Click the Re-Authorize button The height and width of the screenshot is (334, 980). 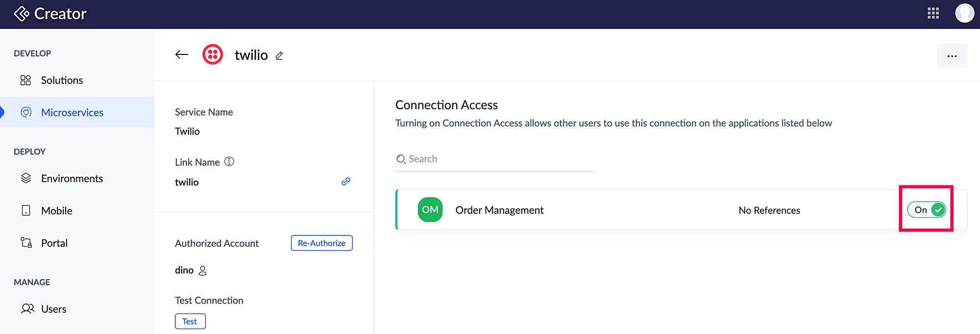click(x=322, y=243)
